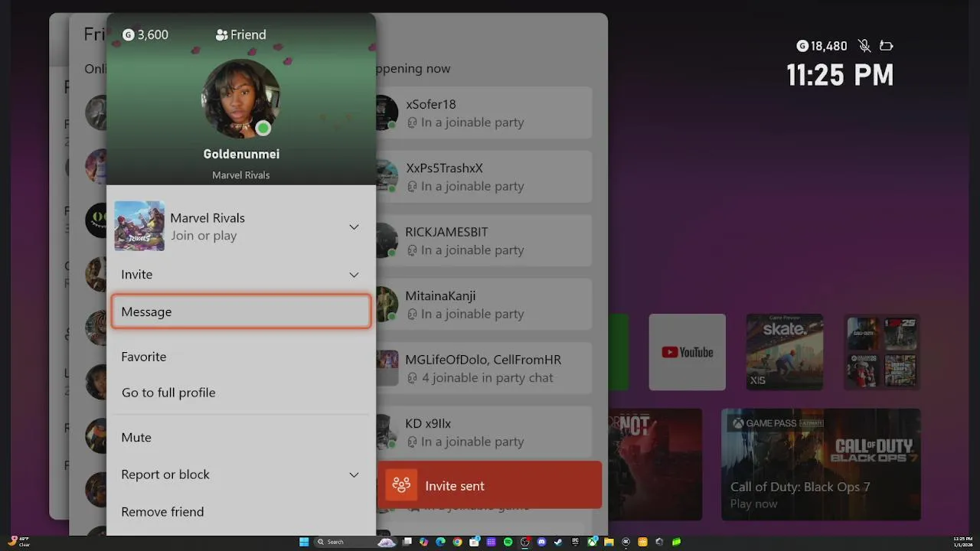Open XxPs5TrashxX's joinable party entry

[x=484, y=176]
